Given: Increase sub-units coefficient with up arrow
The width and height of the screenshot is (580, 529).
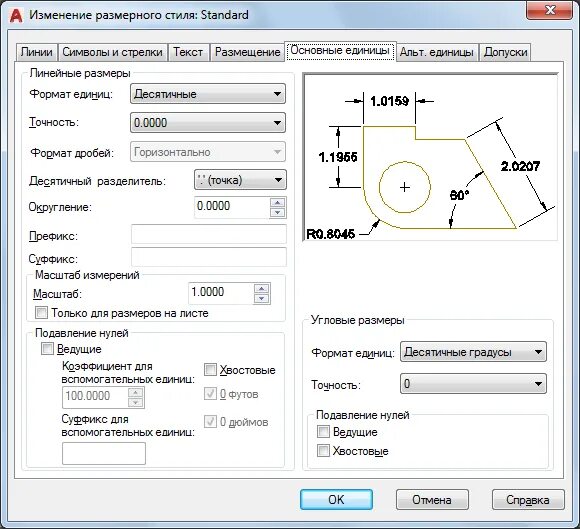Looking at the screenshot, I should (136, 392).
